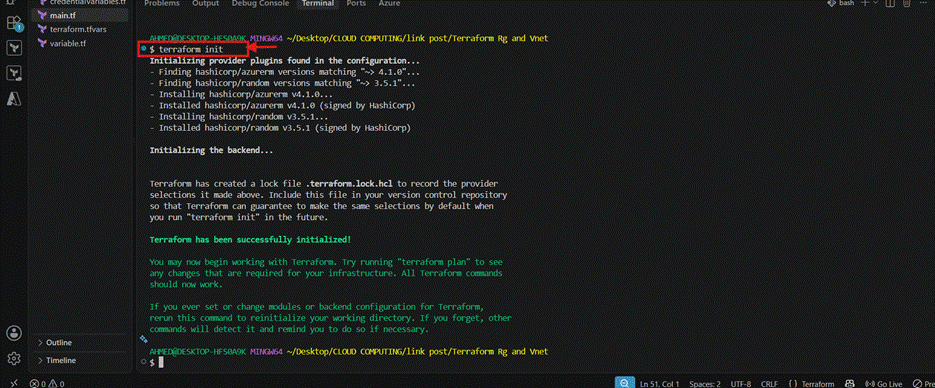This screenshot has height=388, width=935.
Task: Click the sparkle terminal suggestion icon
Action: pos(144,339)
